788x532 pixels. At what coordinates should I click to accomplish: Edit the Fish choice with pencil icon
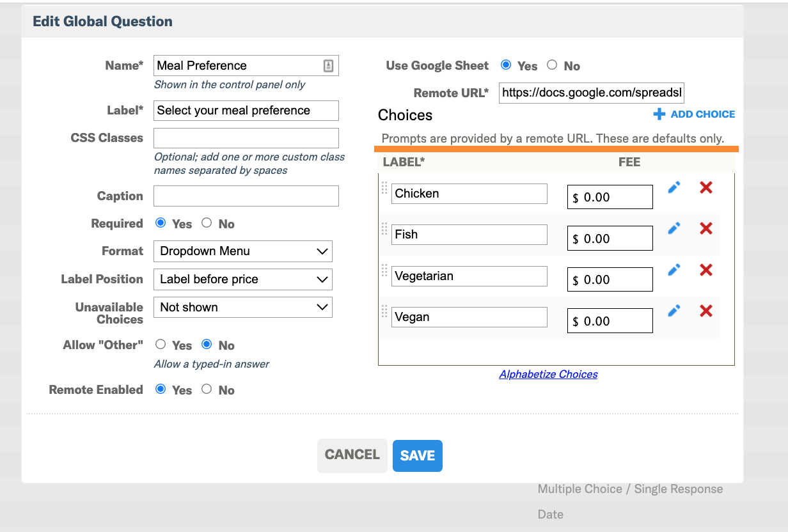[674, 228]
